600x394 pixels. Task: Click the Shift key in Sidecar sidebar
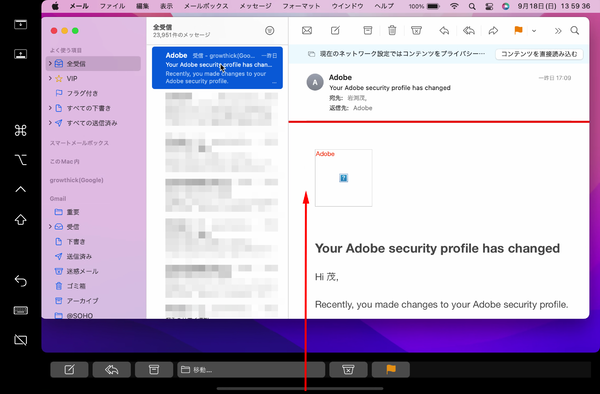[21, 220]
